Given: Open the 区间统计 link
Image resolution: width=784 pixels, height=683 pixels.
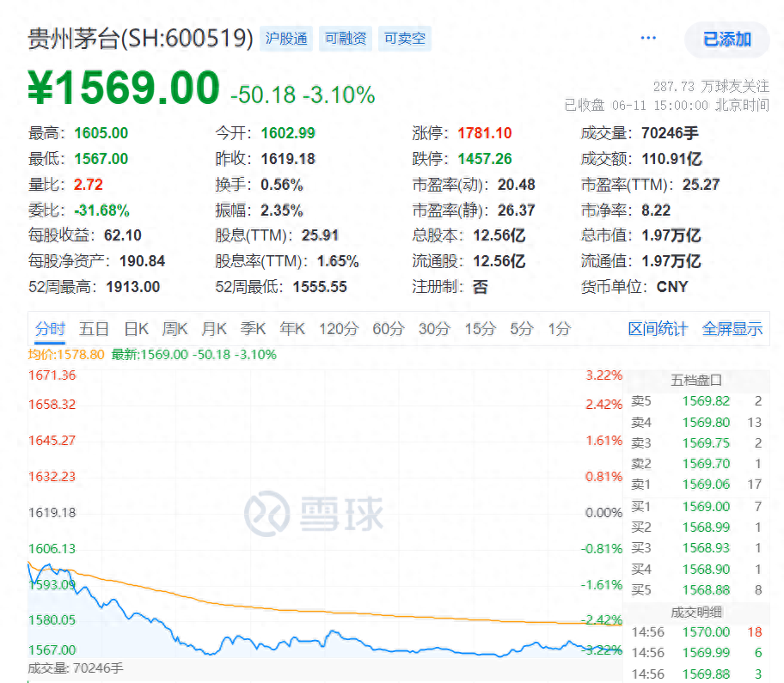Looking at the screenshot, I should click(658, 329).
